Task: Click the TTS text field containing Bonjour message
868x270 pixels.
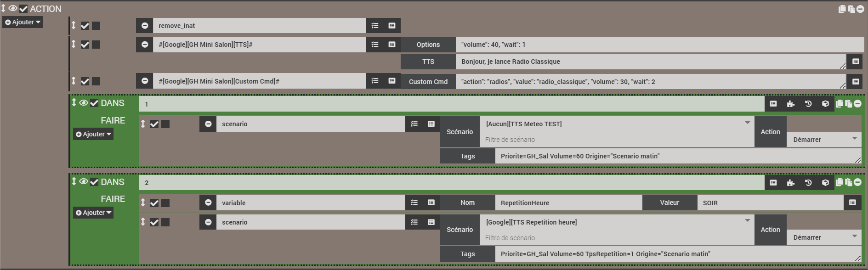Action: pyautogui.click(x=648, y=62)
